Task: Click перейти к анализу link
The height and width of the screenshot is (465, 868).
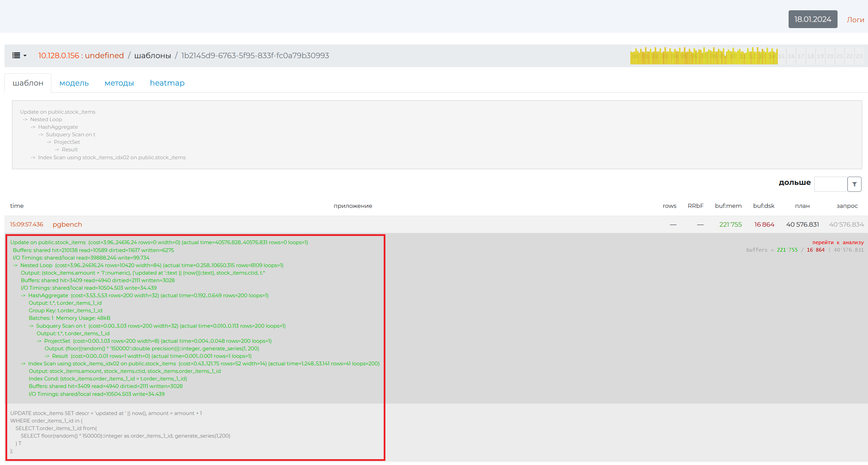Action: point(838,242)
